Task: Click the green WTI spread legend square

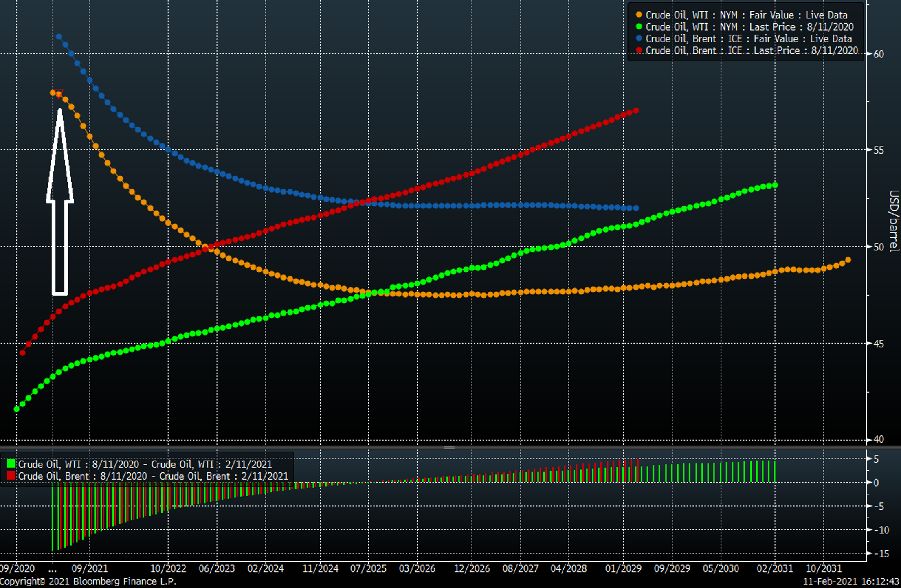Action: [10, 464]
